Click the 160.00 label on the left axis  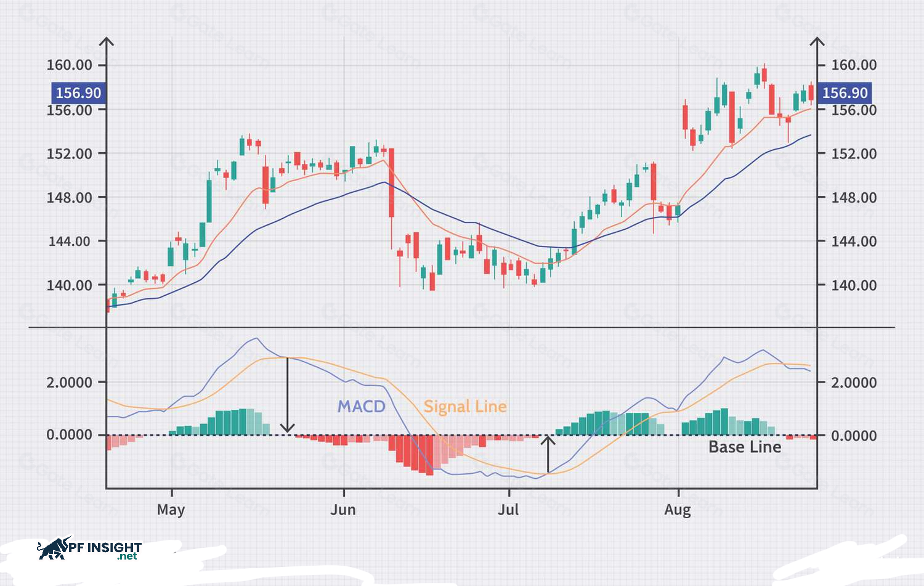[x=69, y=65]
